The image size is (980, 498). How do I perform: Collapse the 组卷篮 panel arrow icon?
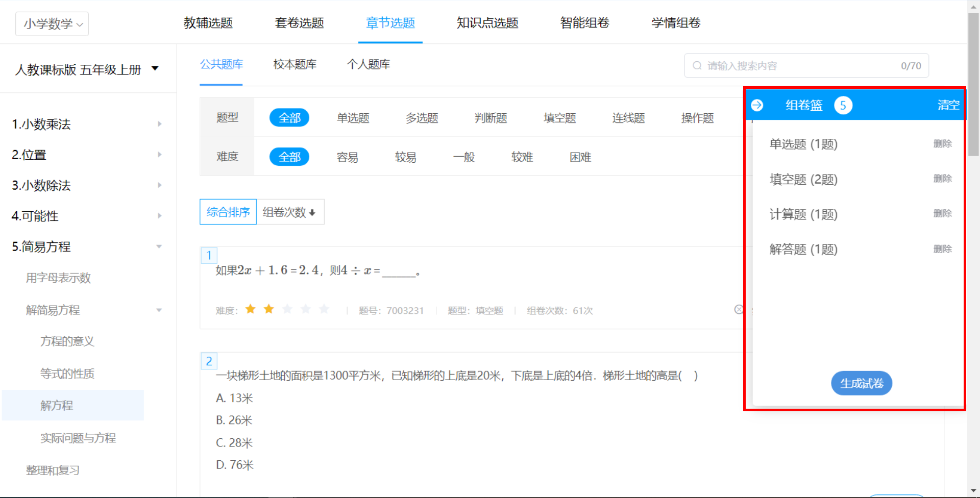point(757,105)
